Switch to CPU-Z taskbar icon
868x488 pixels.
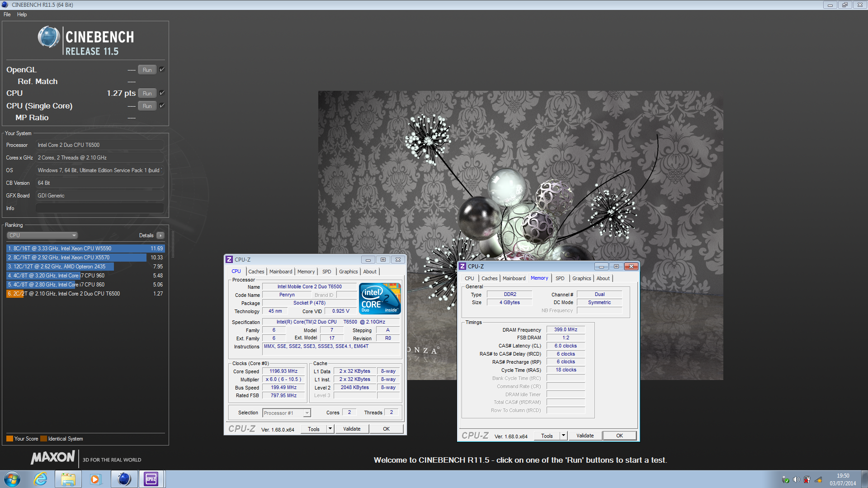click(151, 479)
